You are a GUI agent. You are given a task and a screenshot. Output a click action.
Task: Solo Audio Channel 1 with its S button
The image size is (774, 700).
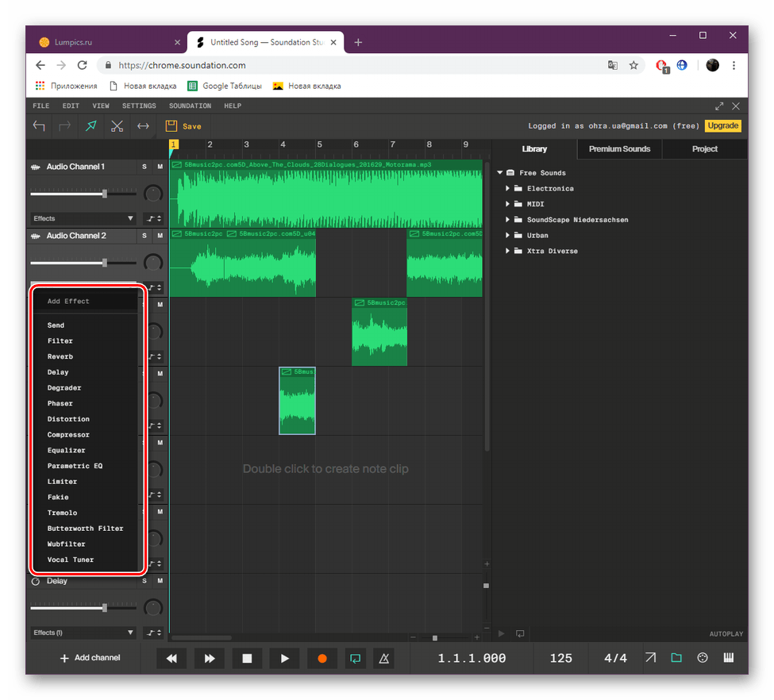point(144,167)
